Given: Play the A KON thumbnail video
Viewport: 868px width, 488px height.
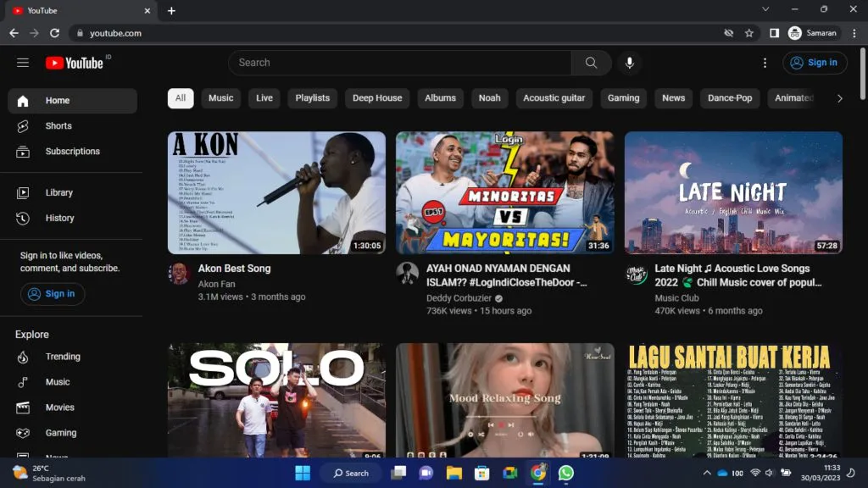Looking at the screenshot, I should (x=277, y=192).
